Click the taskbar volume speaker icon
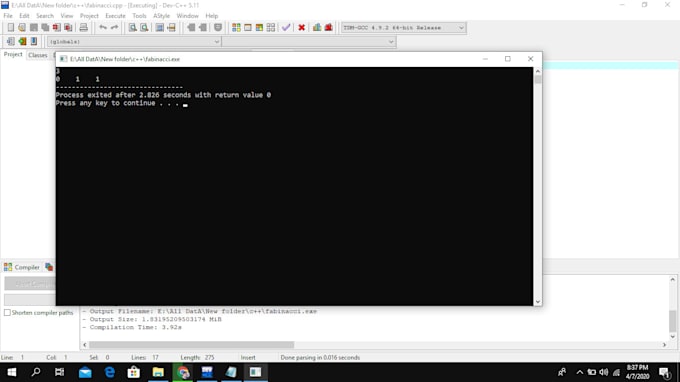This screenshot has height=382, width=680. tap(604, 372)
